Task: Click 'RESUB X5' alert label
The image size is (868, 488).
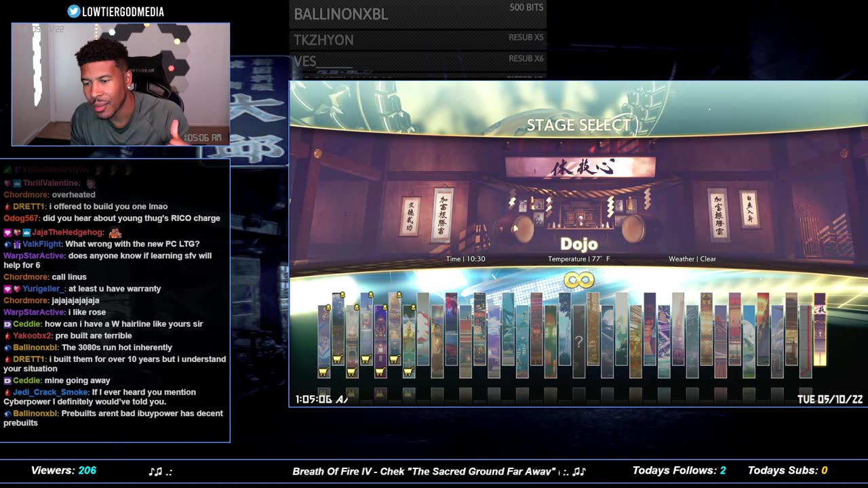Action: coord(526,37)
